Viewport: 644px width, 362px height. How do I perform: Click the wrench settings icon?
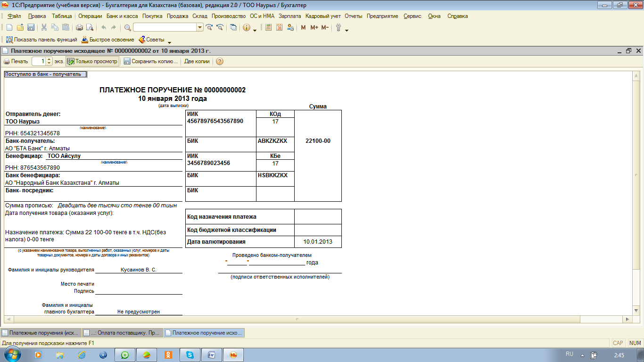coord(339,27)
